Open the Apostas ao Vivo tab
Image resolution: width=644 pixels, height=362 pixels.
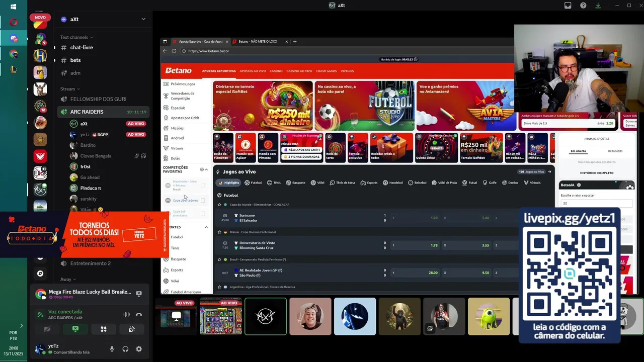pos(253,71)
